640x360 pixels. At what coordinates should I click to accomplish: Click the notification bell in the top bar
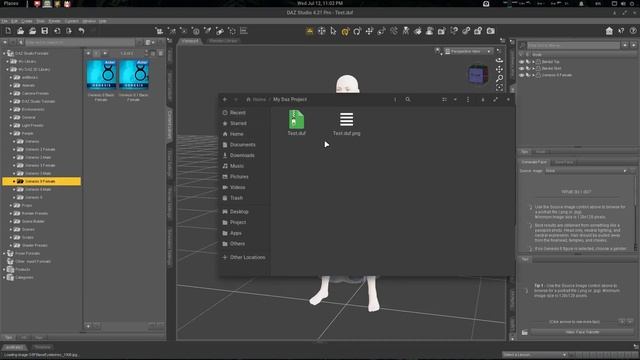(581, 4)
